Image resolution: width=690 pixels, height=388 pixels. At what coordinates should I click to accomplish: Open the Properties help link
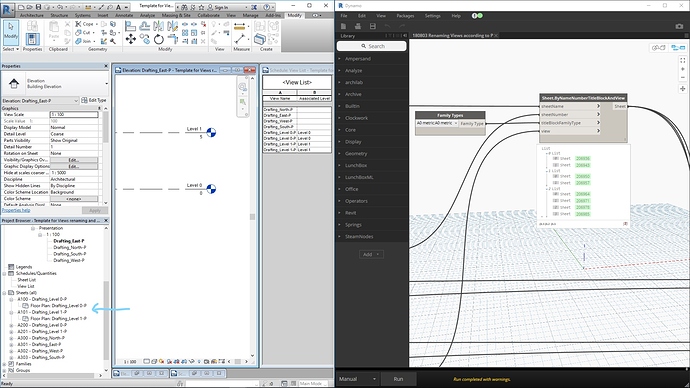(16, 210)
